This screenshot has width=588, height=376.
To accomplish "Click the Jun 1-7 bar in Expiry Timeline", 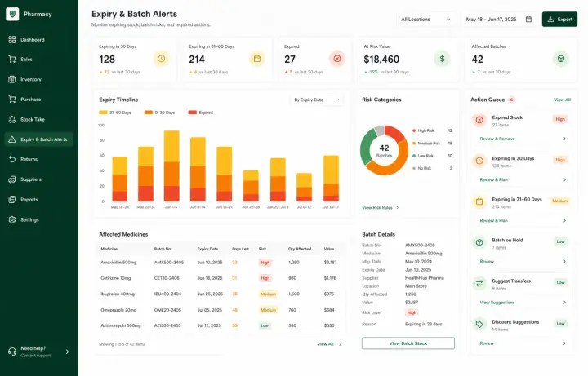I will [171, 166].
